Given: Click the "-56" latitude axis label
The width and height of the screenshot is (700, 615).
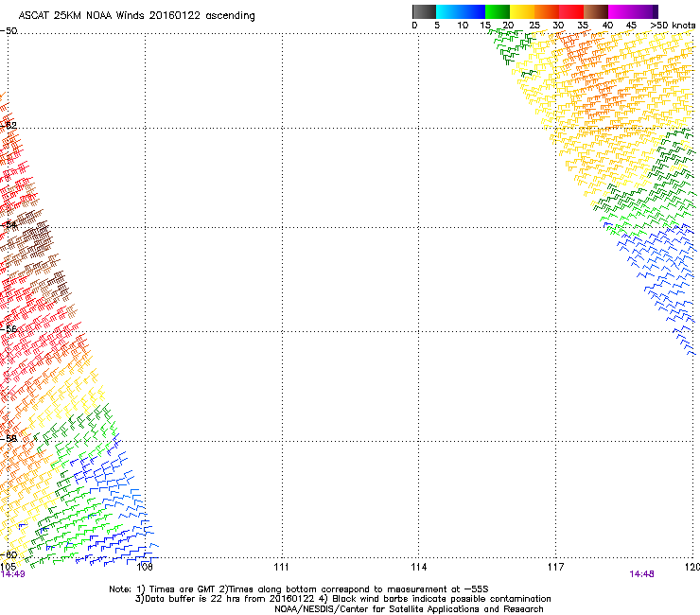Looking at the screenshot, I should click(x=9, y=328).
